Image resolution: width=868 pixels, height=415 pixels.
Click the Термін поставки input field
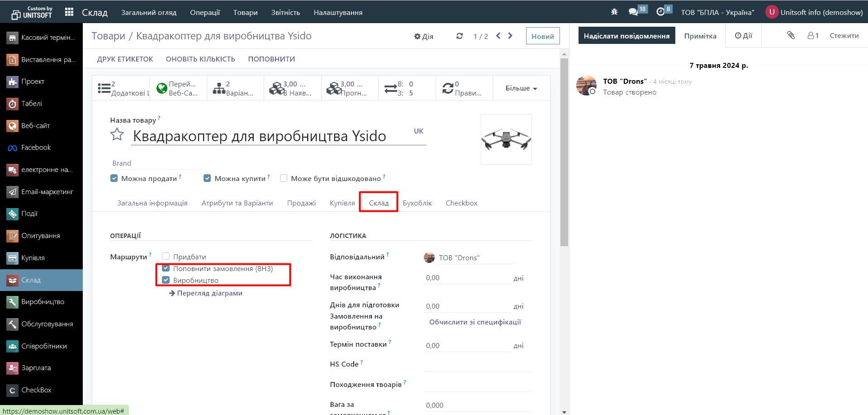pyautogui.click(x=467, y=346)
